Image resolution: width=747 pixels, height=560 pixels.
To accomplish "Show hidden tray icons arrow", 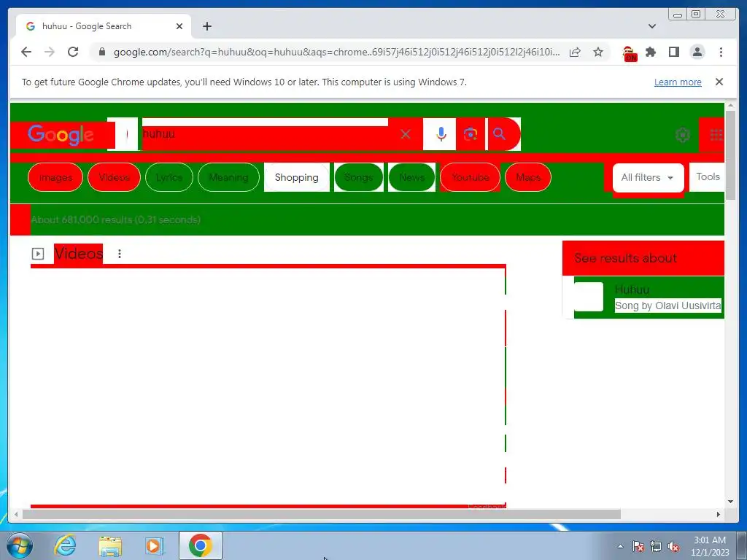I will click(620, 546).
